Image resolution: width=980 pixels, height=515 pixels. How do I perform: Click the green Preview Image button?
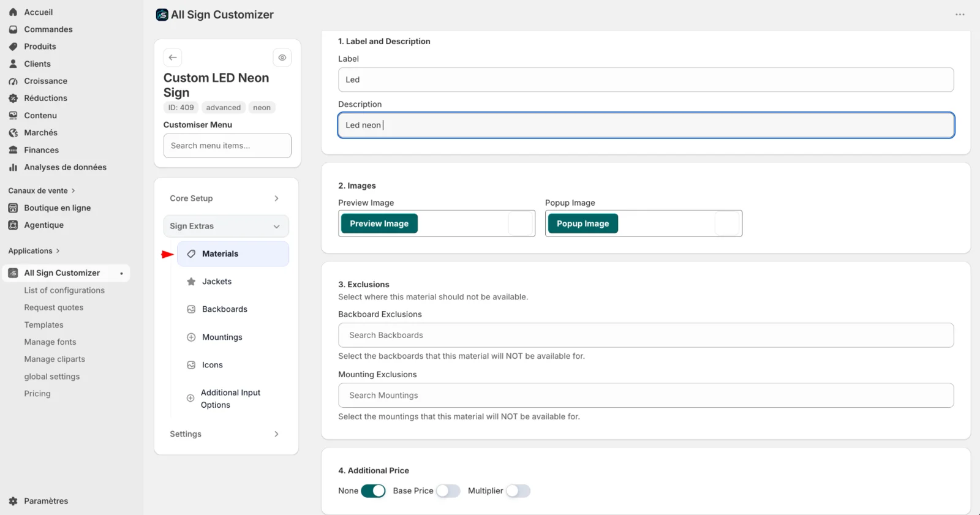point(379,224)
